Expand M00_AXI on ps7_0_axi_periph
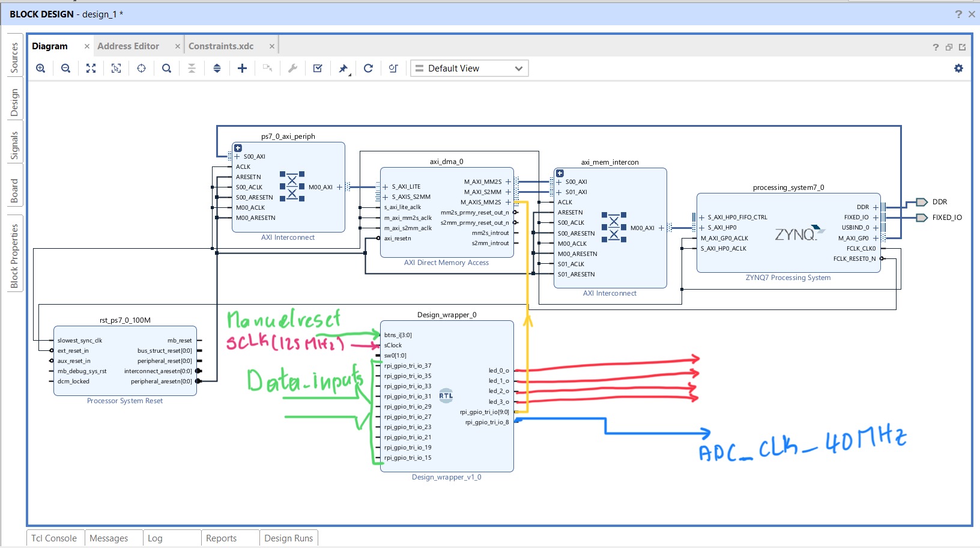Screen dimensions: 980x548 339,187
